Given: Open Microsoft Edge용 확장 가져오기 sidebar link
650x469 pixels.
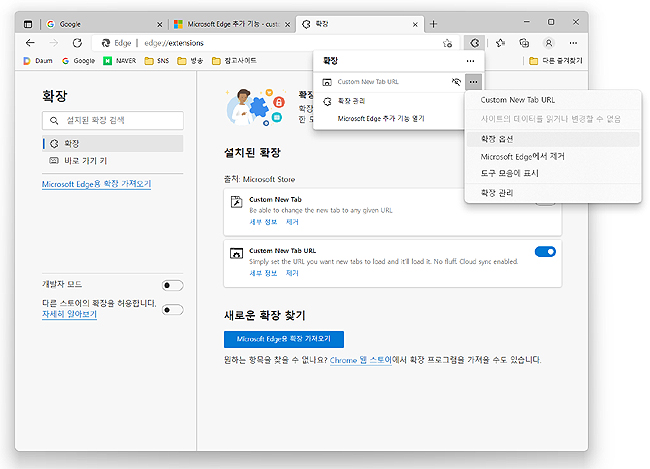Looking at the screenshot, I should [x=96, y=184].
